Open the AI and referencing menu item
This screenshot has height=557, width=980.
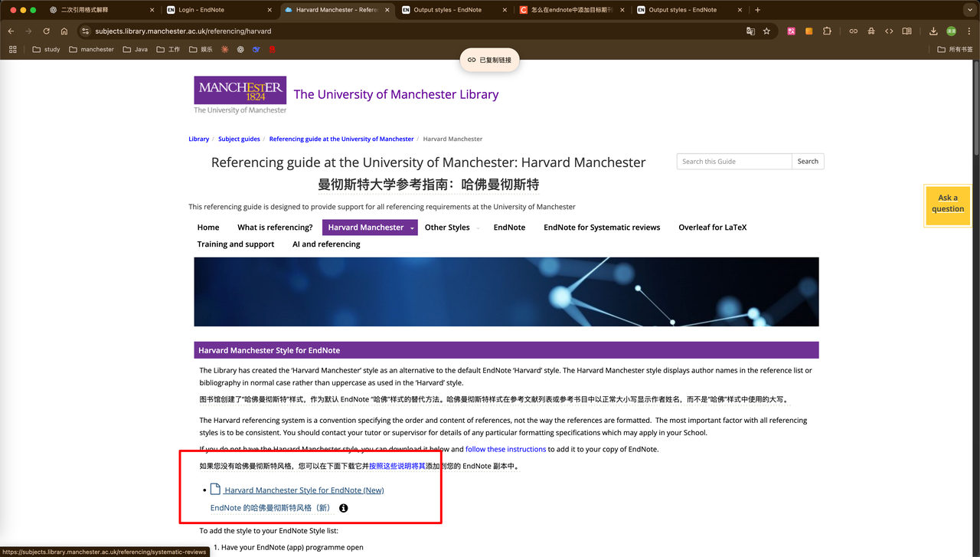(326, 244)
